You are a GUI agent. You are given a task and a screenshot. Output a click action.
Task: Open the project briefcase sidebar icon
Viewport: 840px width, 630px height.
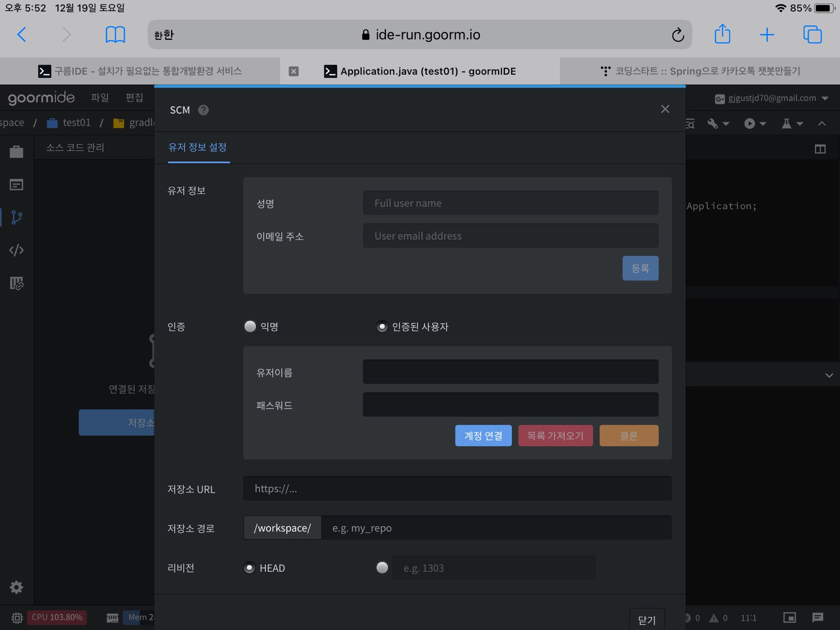pyautogui.click(x=17, y=152)
